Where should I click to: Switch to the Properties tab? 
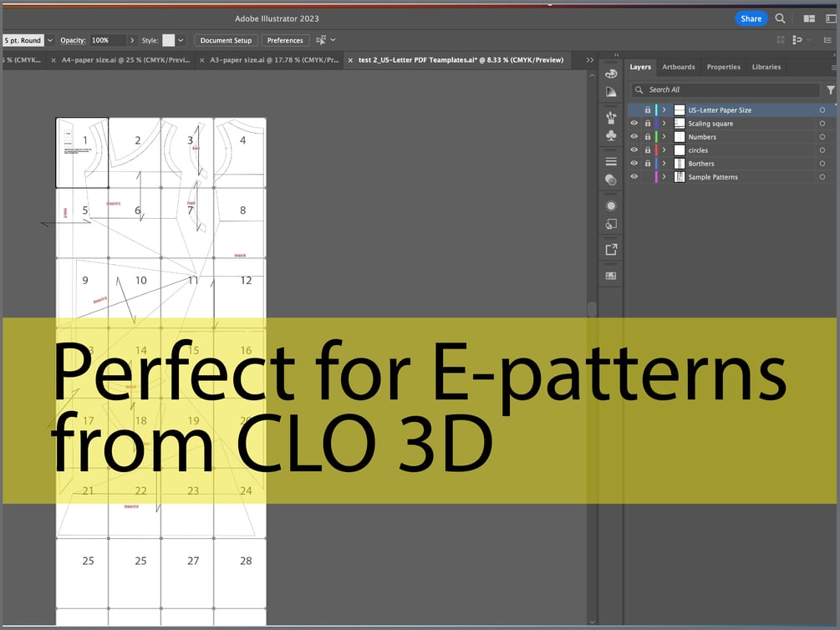(723, 67)
